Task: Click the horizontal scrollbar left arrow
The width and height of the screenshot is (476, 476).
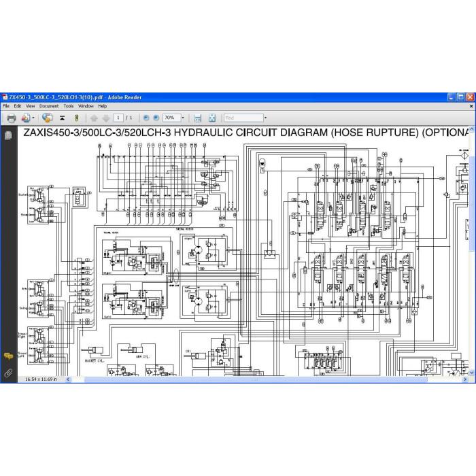Action: pos(68,379)
